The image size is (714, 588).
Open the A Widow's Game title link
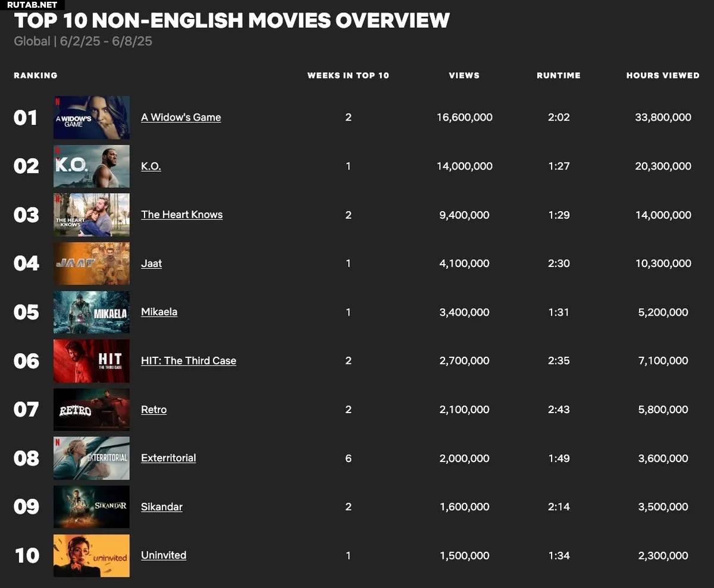pos(181,117)
